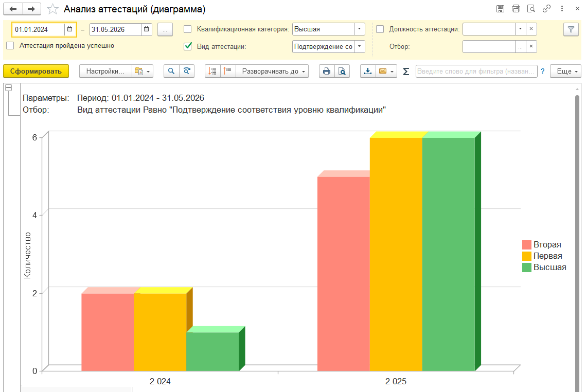
Task: Uncheck the Вид аттестации checkbox
Action: click(x=188, y=46)
